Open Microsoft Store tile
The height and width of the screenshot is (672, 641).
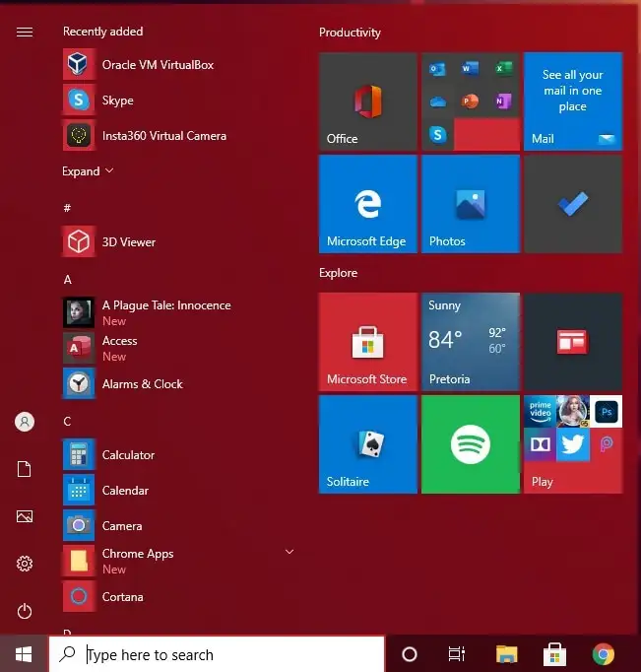coord(368,342)
